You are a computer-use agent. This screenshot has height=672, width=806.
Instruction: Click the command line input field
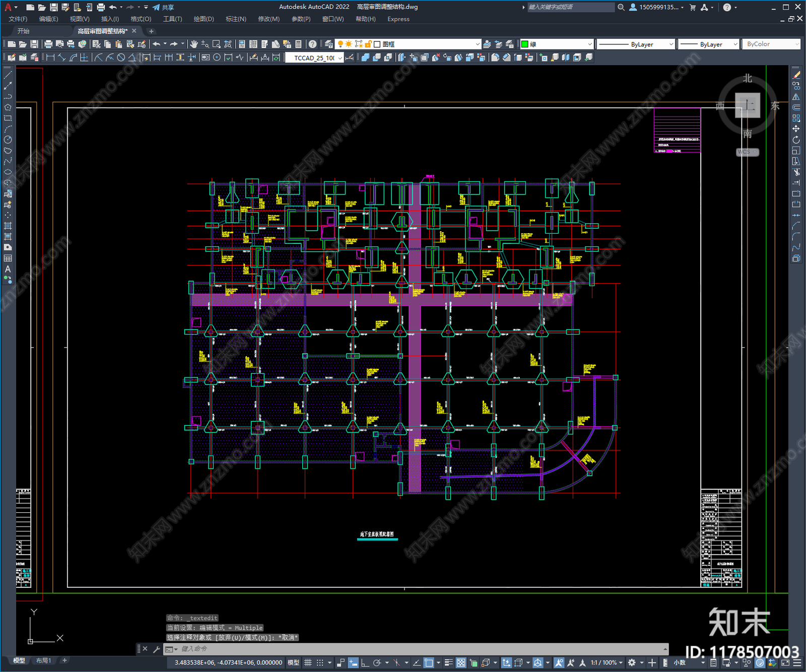tap(416, 649)
